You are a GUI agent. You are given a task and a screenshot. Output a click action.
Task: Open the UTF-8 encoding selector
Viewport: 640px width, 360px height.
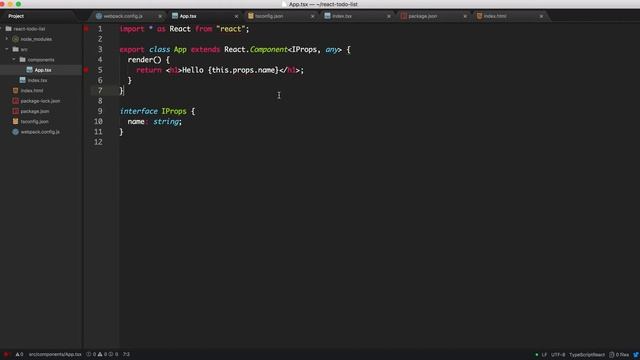pyautogui.click(x=558, y=355)
